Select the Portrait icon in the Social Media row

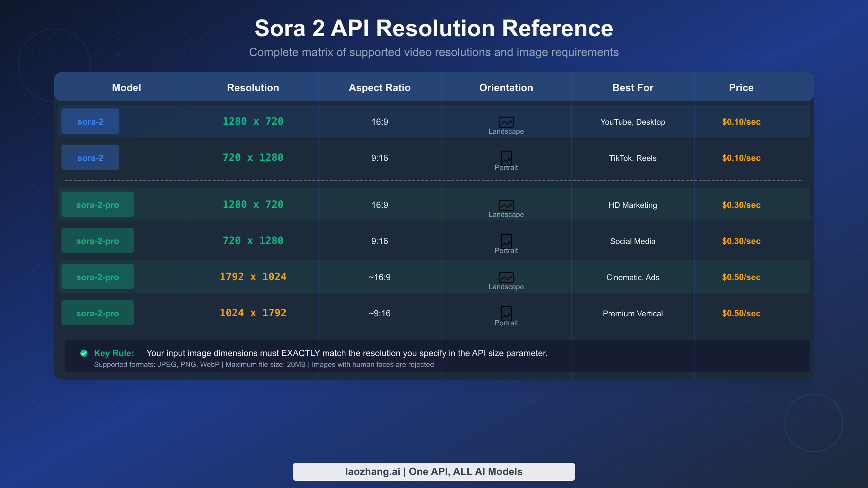[506, 241]
